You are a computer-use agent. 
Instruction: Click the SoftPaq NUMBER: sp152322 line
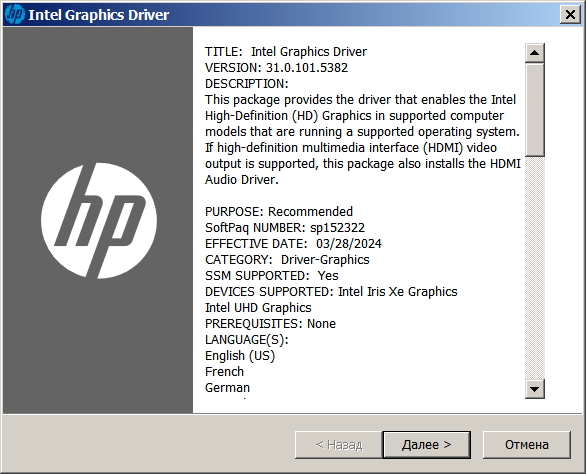point(285,228)
